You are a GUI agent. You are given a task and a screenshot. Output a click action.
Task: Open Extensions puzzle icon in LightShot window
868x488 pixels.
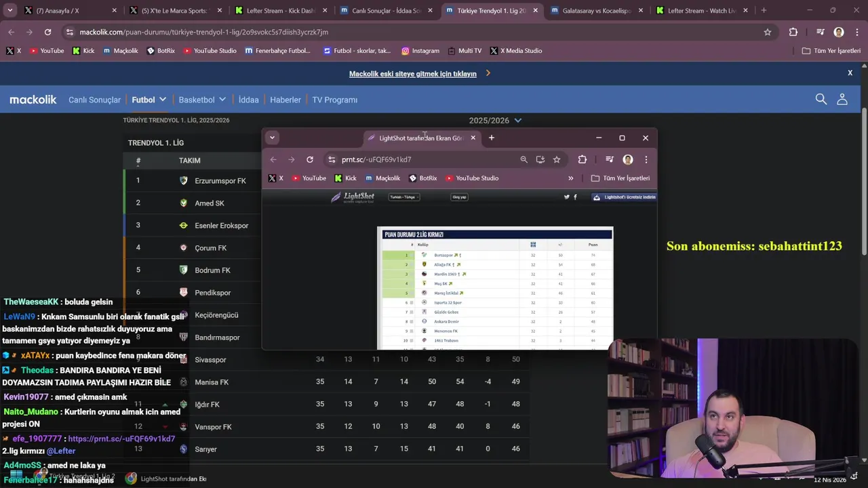582,159
